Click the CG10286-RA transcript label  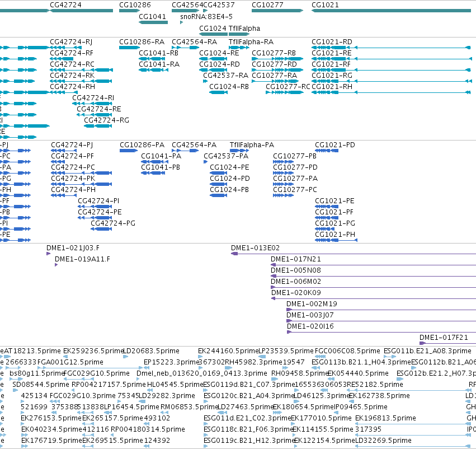pyautogui.click(x=142, y=41)
